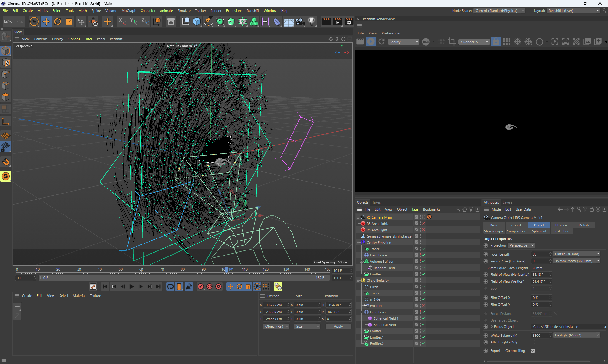Enable Affect Lights Only checkbox

(533, 342)
